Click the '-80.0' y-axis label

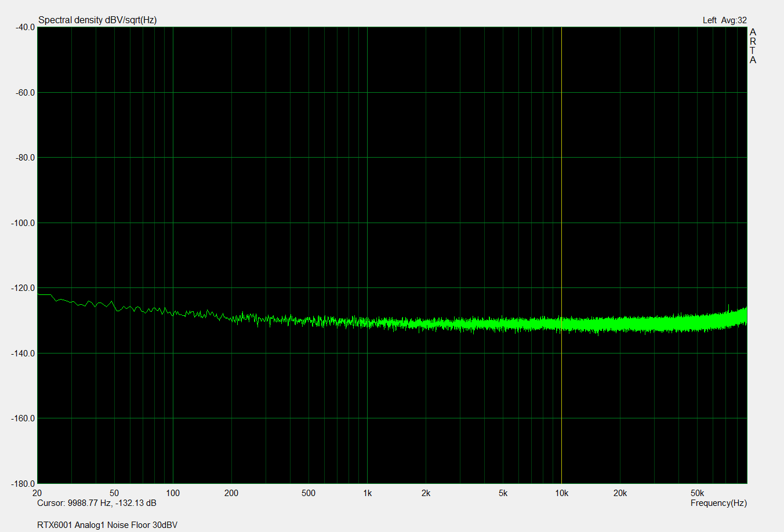click(25, 158)
